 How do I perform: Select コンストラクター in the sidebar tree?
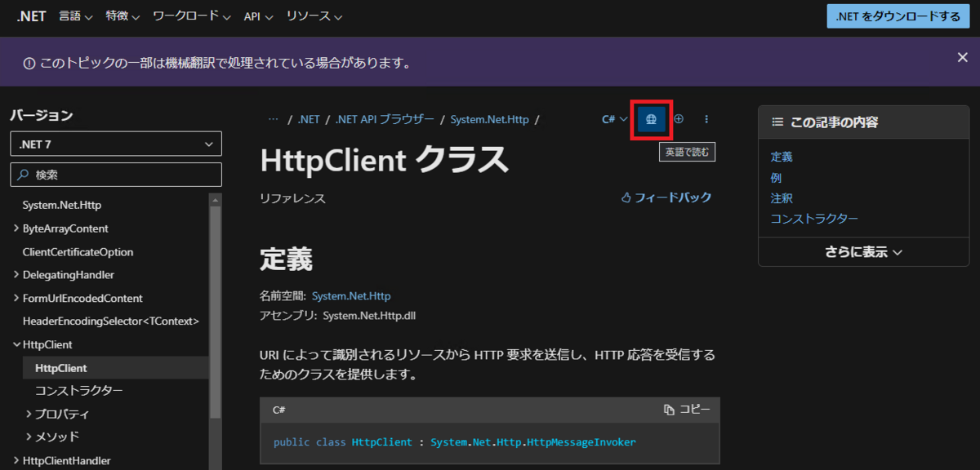79,391
